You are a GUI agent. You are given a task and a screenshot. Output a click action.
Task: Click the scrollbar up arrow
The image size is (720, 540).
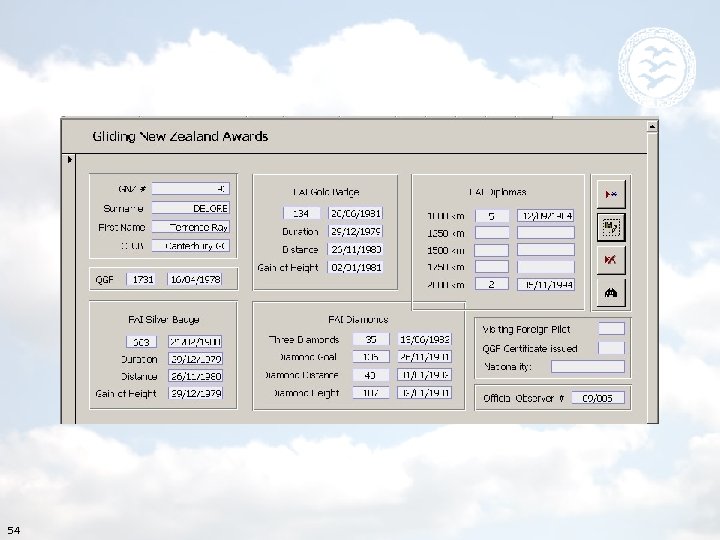tap(652, 126)
